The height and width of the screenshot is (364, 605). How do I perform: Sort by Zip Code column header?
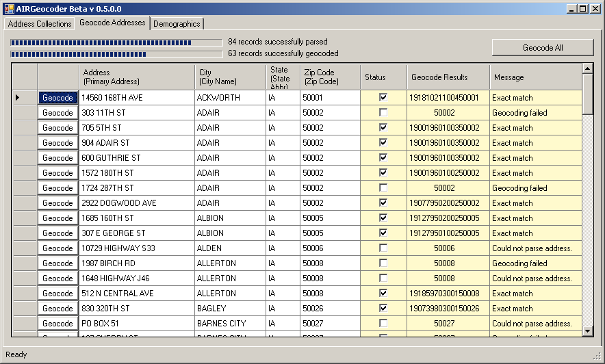coord(329,77)
